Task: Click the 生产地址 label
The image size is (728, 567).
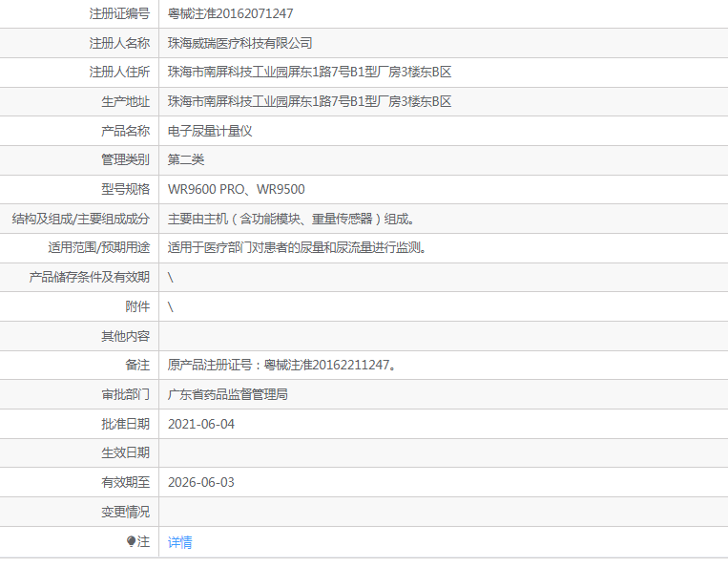Action: coord(125,101)
